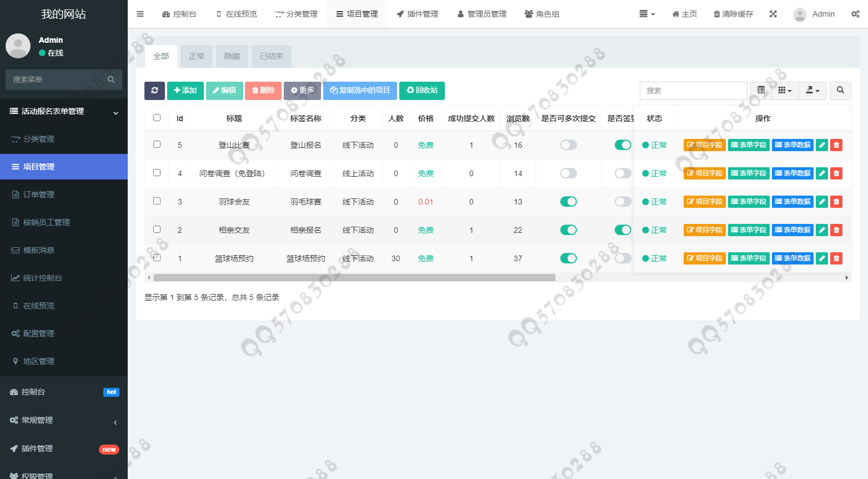Open 订单管理 in the sidebar
This screenshot has width=868, height=479.
point(39,194)
